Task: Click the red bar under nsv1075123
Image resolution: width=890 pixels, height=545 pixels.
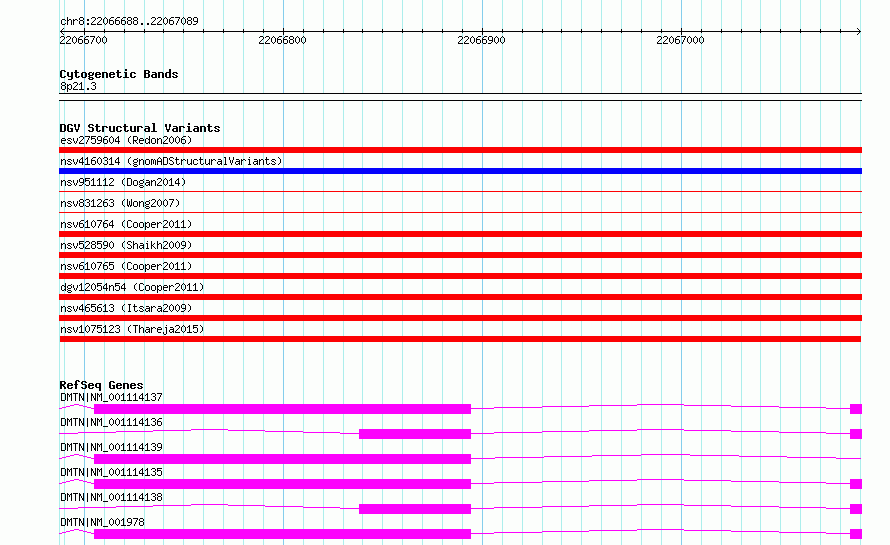Action: pyautogui.click(x=460, y=339)
